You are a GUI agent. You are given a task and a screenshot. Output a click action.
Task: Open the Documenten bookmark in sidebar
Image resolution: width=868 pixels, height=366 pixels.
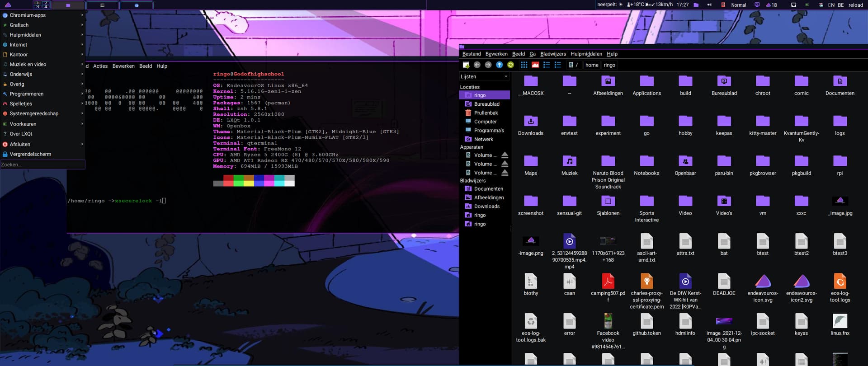pyautogui.click(x=485, y=189)
